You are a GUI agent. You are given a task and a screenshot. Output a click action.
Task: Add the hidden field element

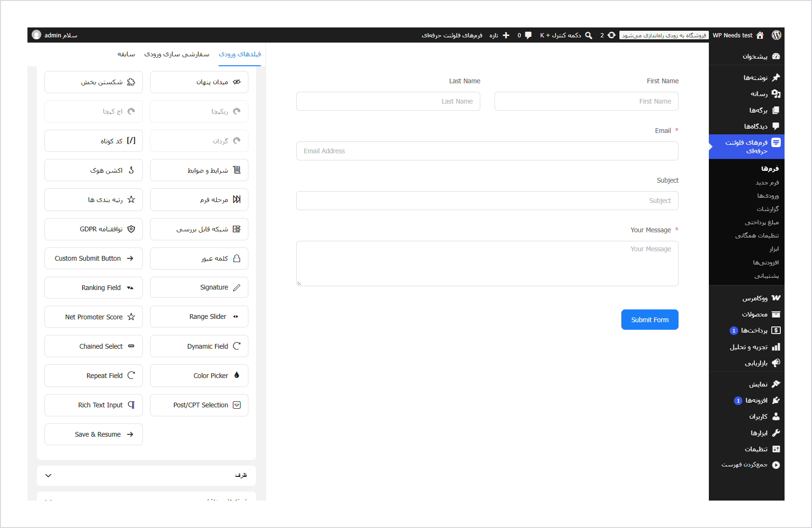[199, 82]
